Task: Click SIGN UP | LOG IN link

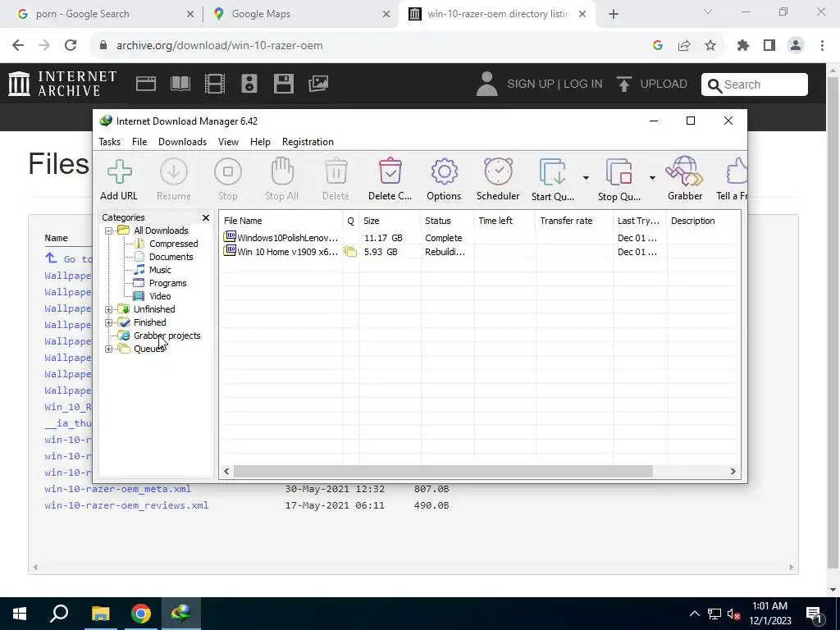Action: tap(555, 84)
